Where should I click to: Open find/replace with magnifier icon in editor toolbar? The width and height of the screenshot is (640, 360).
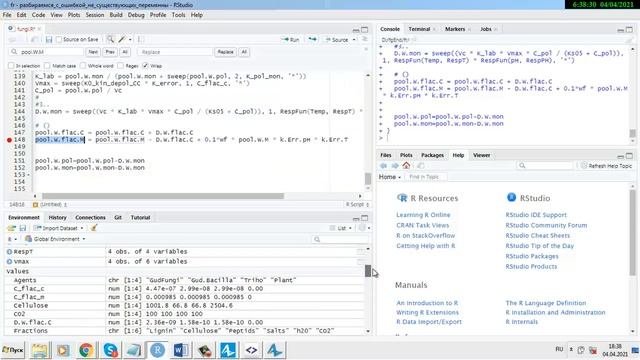[x=110, y=40]
